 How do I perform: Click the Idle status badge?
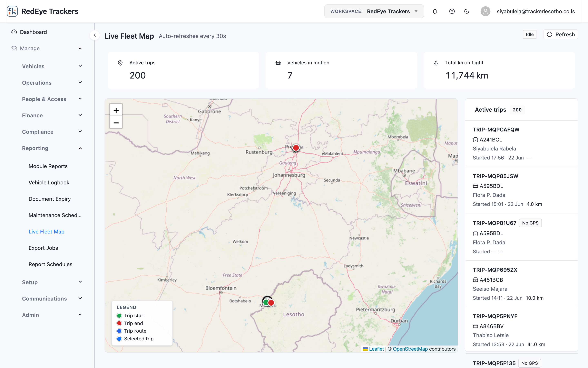529,35
